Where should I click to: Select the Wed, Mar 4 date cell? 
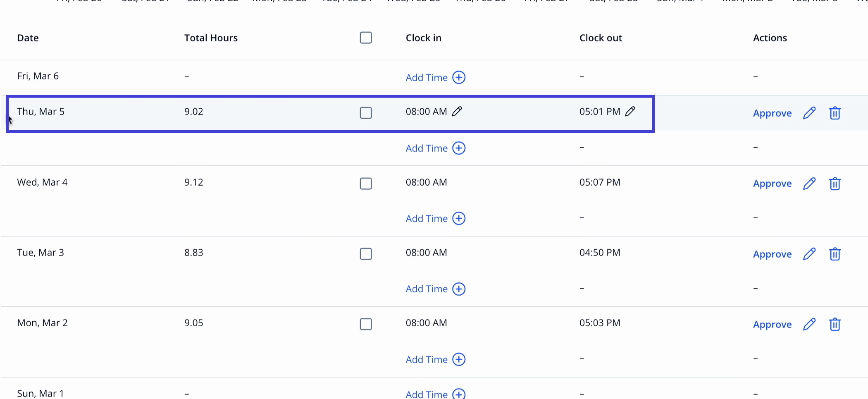[42, 182]
